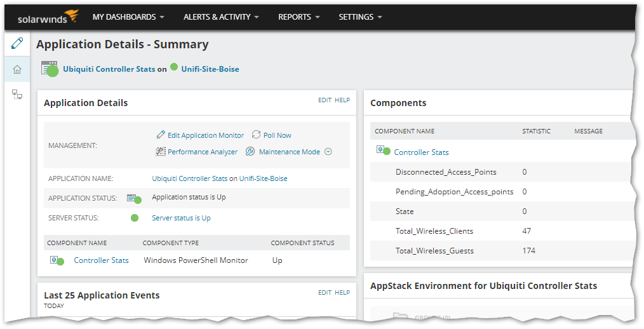The width and height of the screenshot is (644, 329).
Task: Expand Maintenance Mode dropdown arrow
Action: pos(328,152)
